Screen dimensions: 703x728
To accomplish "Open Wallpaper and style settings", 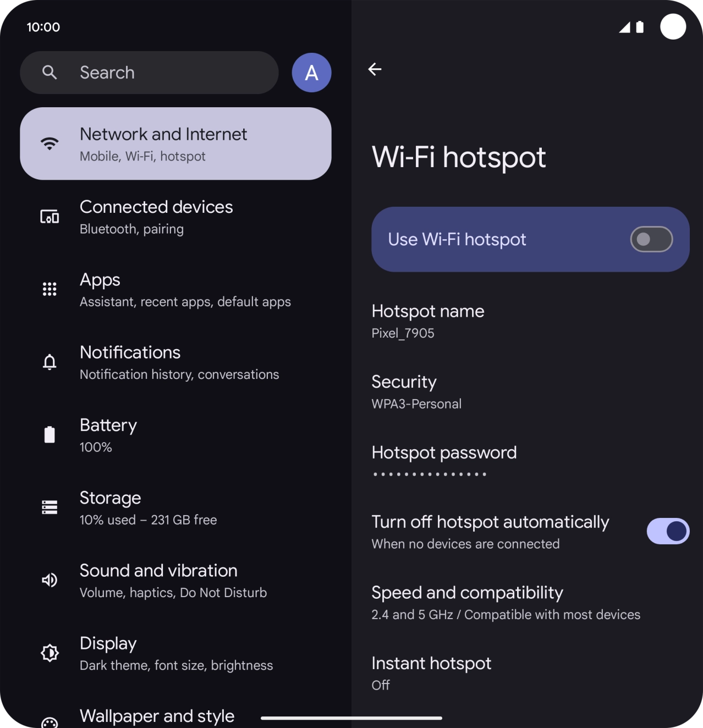I will pyautogui.click(x=156, y=715).
